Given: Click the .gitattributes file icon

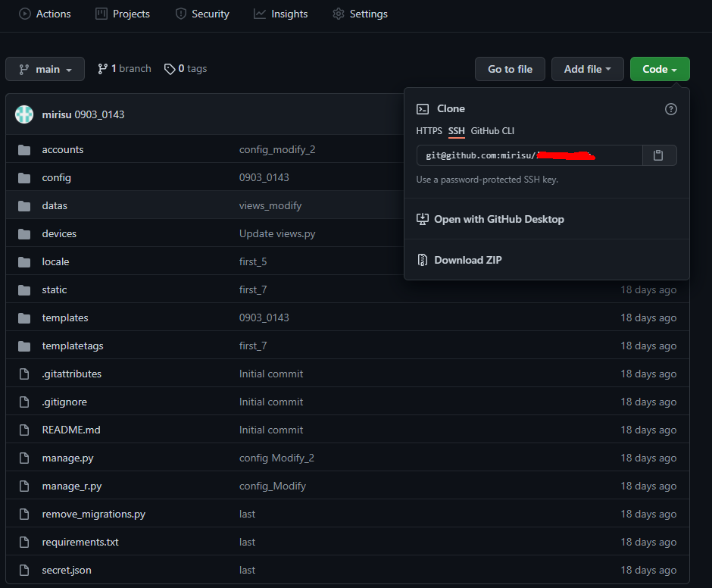Looking at the screenshot, I should (x=24, y=374).
